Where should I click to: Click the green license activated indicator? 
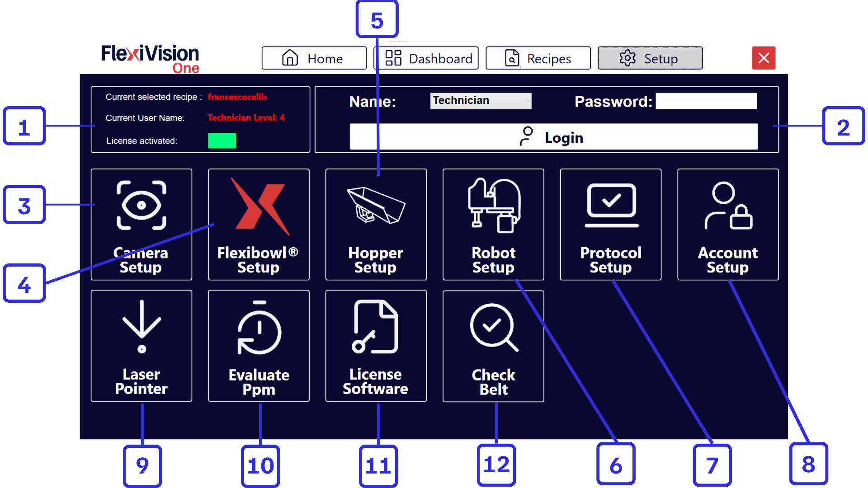pos(222,141)
